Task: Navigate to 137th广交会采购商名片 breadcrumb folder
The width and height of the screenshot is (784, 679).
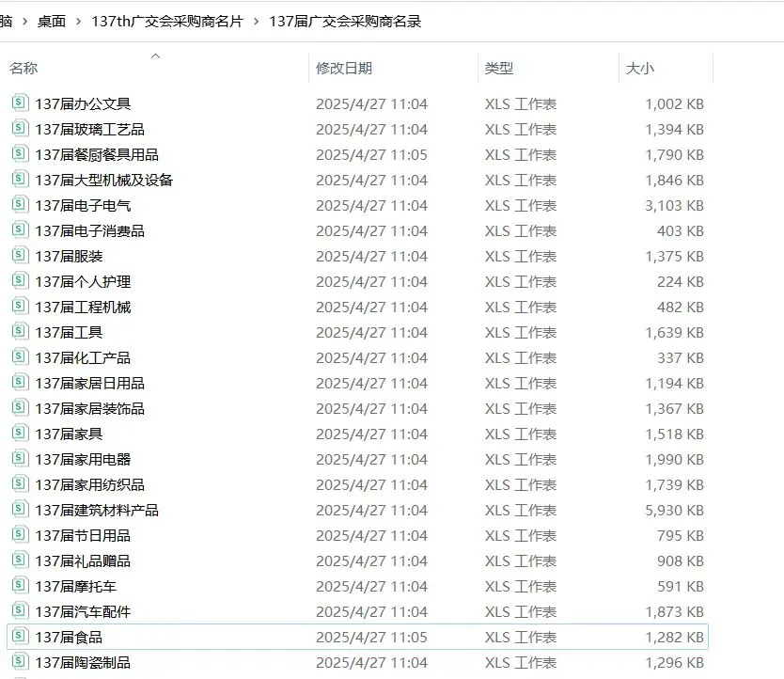Action: tap(167, 22)
